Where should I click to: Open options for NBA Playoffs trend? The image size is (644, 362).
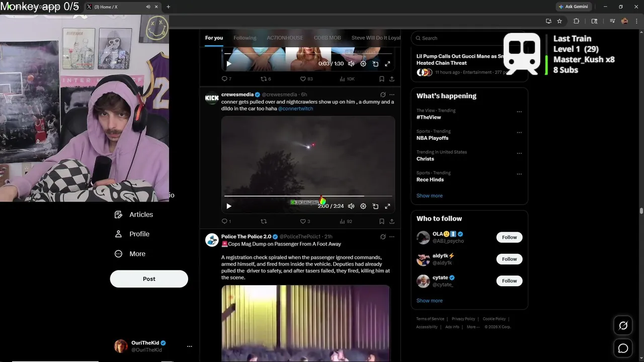(519, 133)
